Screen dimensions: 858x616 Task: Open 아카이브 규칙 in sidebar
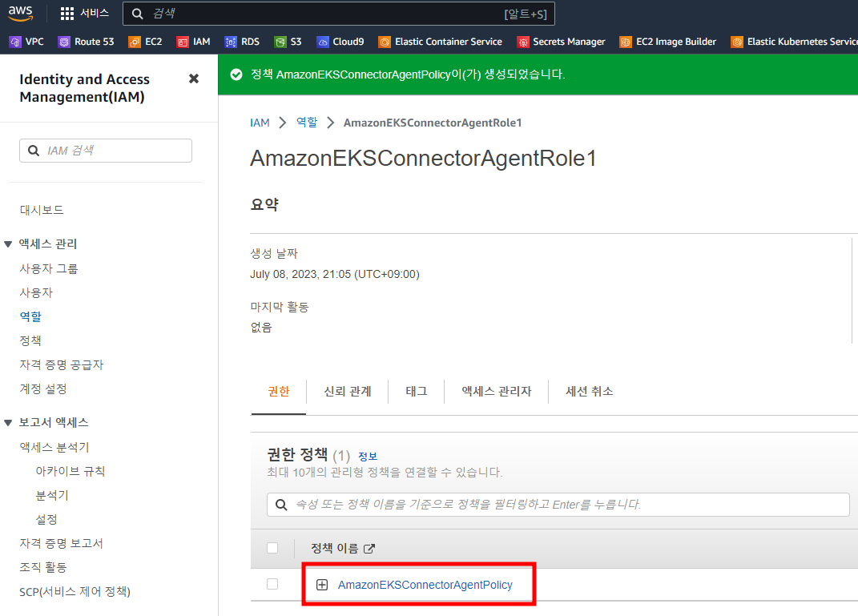[x=70, y=471]
